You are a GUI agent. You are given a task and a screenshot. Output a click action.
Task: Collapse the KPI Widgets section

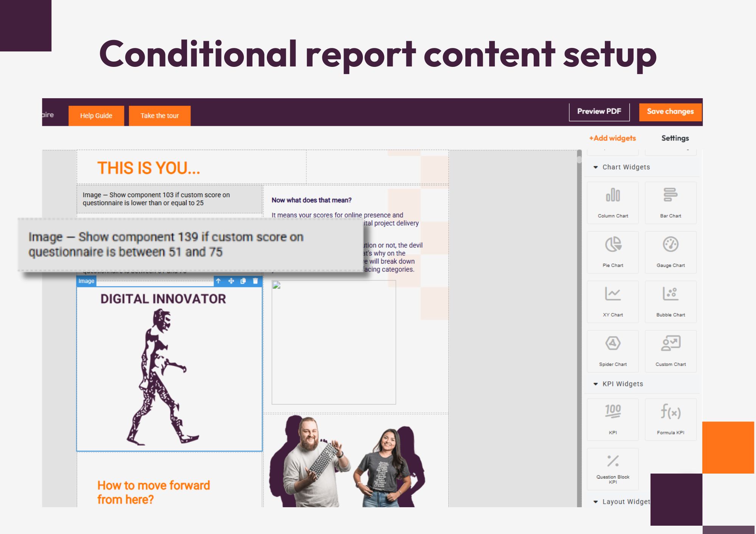(x=595, y=384)
